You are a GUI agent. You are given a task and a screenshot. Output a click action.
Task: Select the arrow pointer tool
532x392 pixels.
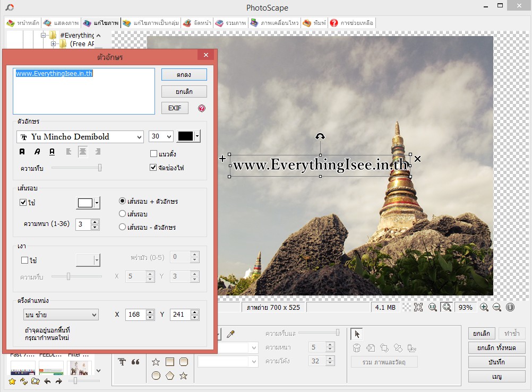(357, 334)
